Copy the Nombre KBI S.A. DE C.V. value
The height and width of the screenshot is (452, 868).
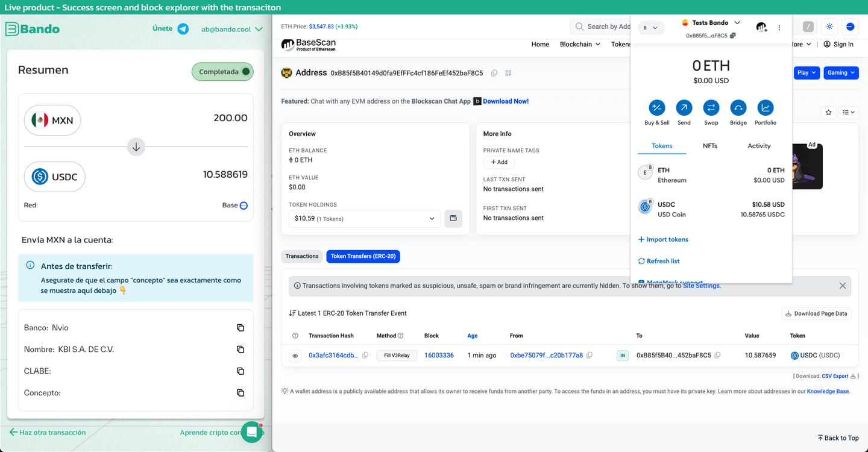(x=241, y=350)
